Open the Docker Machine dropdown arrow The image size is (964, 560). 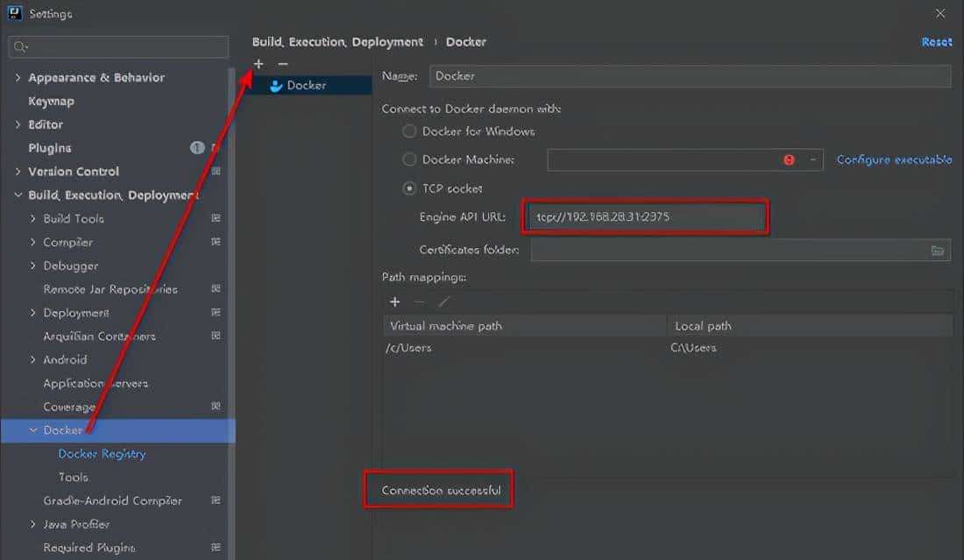(812, 159)
